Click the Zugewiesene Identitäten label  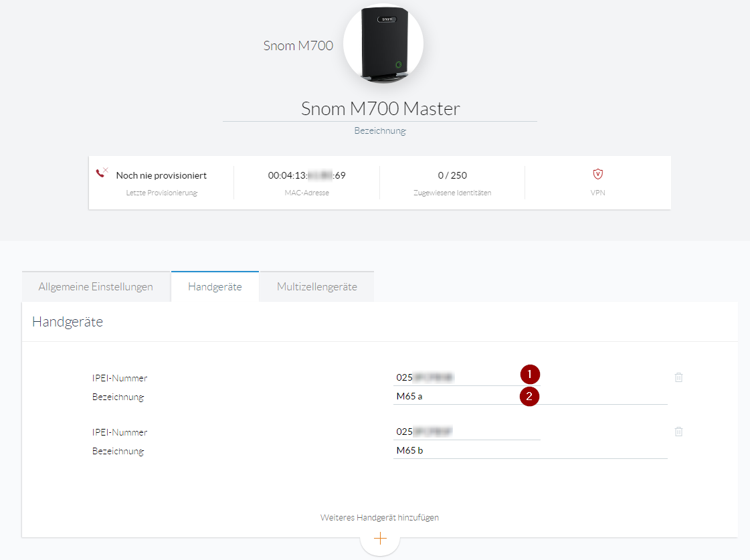coord(452,193)
